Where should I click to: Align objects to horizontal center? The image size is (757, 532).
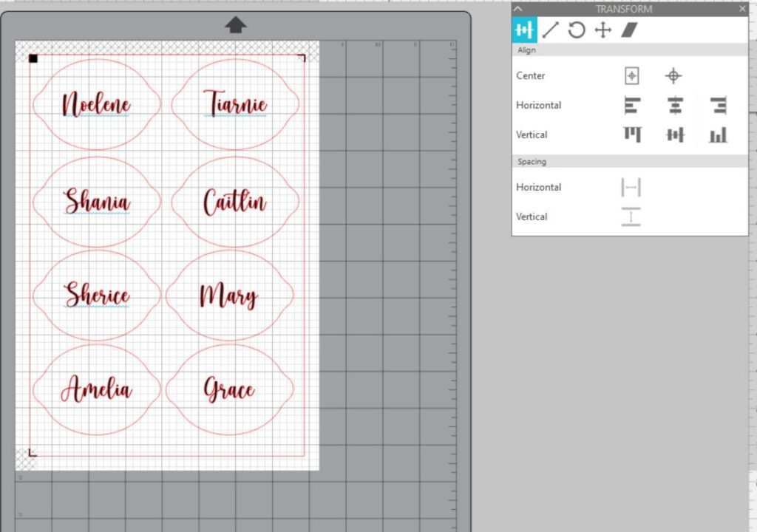tap(675, 106)
